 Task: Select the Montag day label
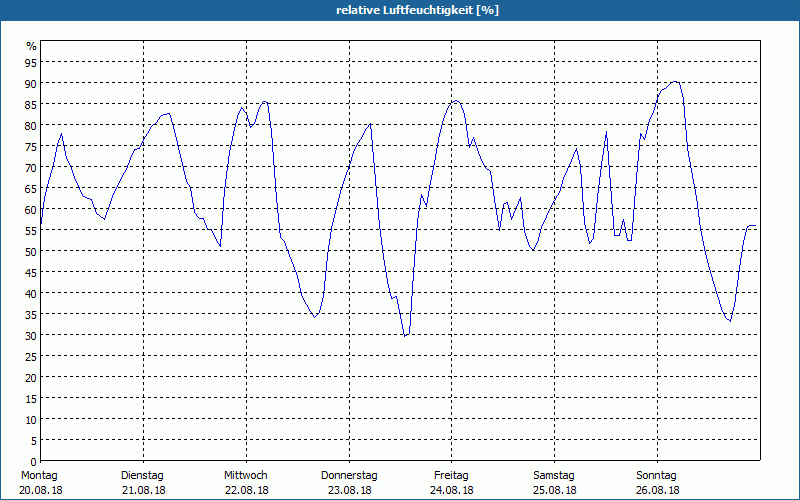[40, 475]
